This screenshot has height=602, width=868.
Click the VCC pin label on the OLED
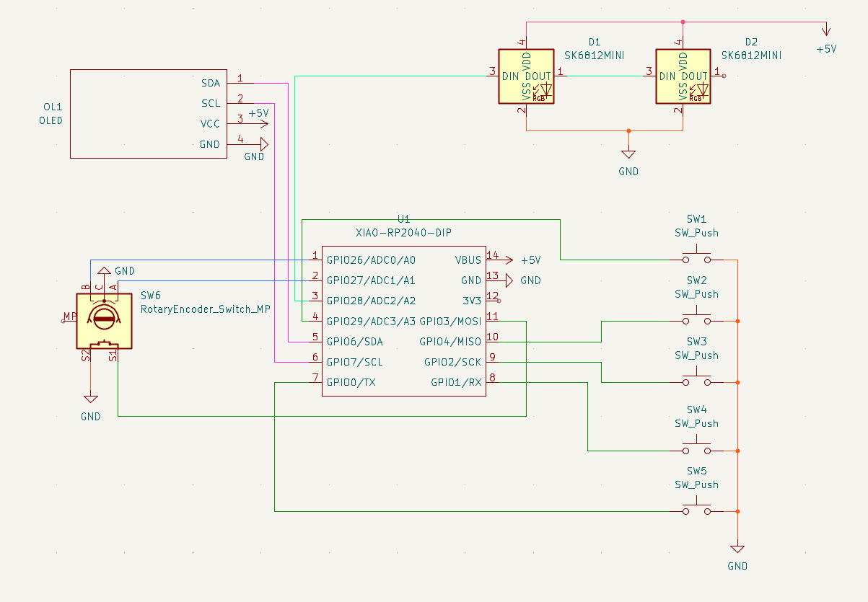pos(210,124)
